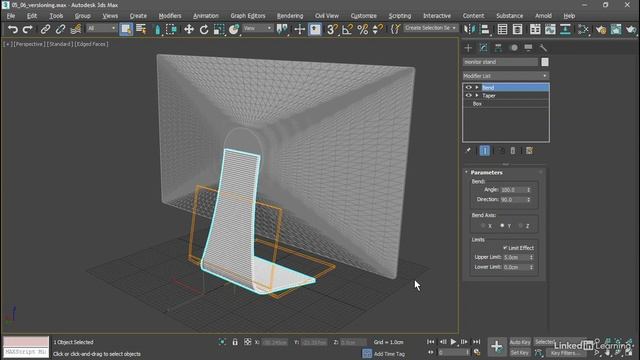Image resolution: width=640 pixels, height=360 pixels.
Task: Click Bind to Space Warp icon
Action: tap(76, 29)
